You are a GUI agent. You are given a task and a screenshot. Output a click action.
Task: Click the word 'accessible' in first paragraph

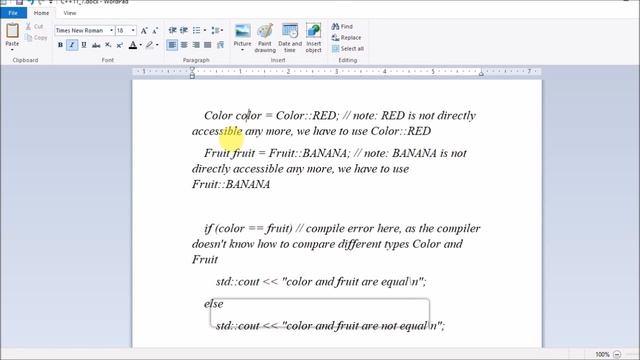[217, 131]
